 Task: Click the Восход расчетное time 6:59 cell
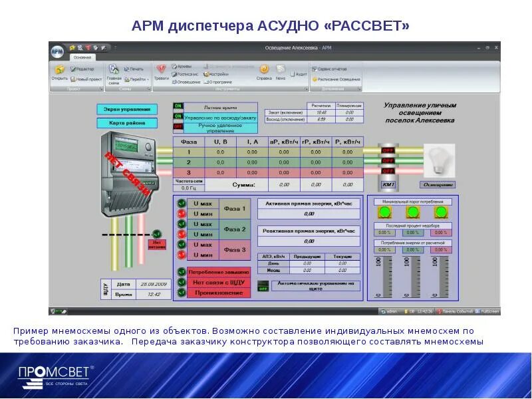pyautogui.click(x=321, y=120)
